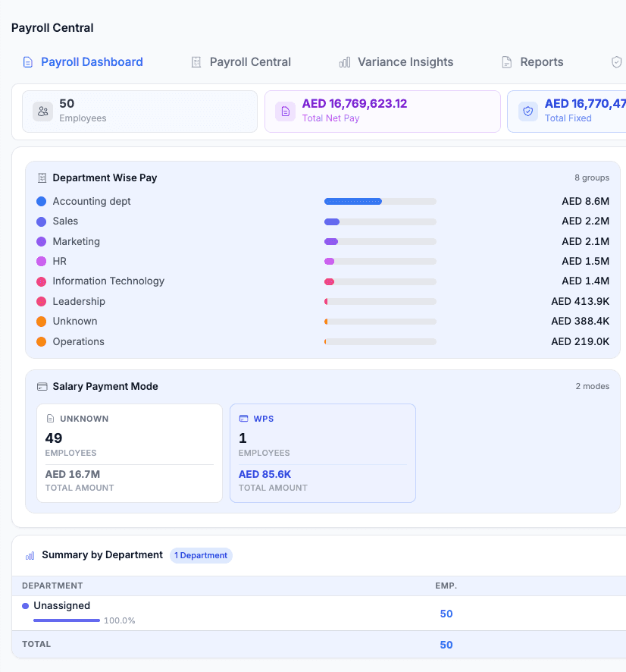Click the Leadership department label
The width and height of the screenshot is (626, 672).
pyautogui.click(x=79, y=302)
